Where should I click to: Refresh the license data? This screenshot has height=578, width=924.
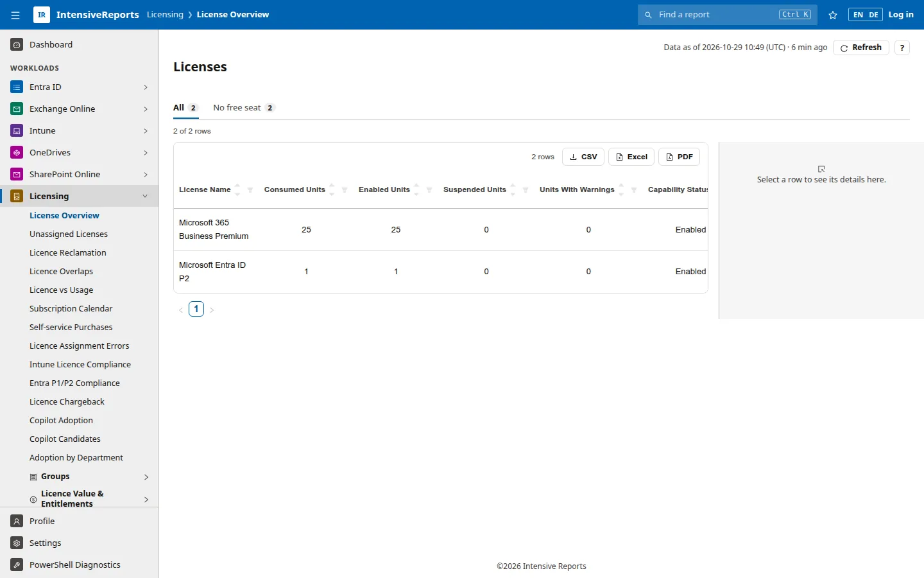click(861, 48)
